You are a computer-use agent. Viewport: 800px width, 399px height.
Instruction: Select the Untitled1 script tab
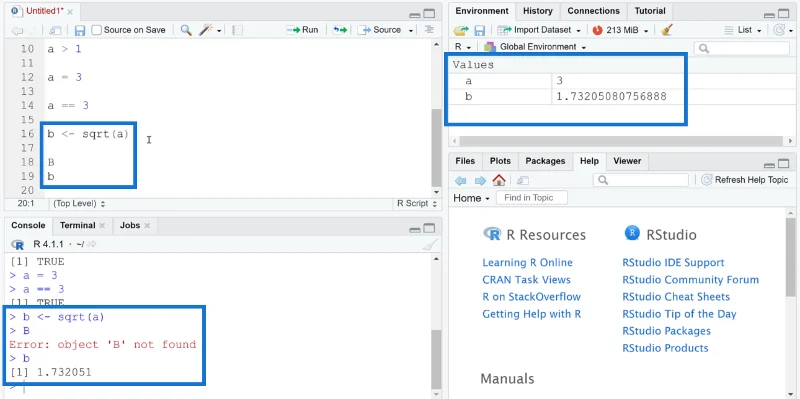click(44, 11)
